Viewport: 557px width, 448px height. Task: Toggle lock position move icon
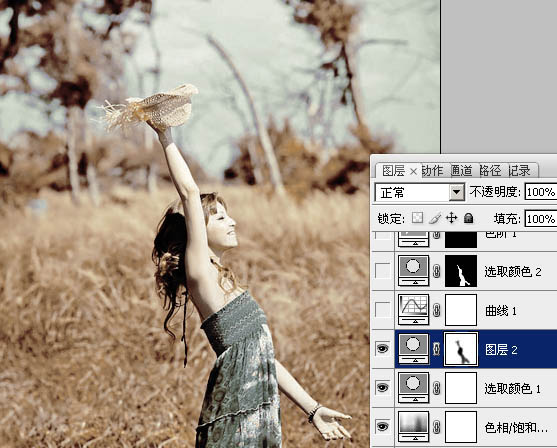coord(451,218)
